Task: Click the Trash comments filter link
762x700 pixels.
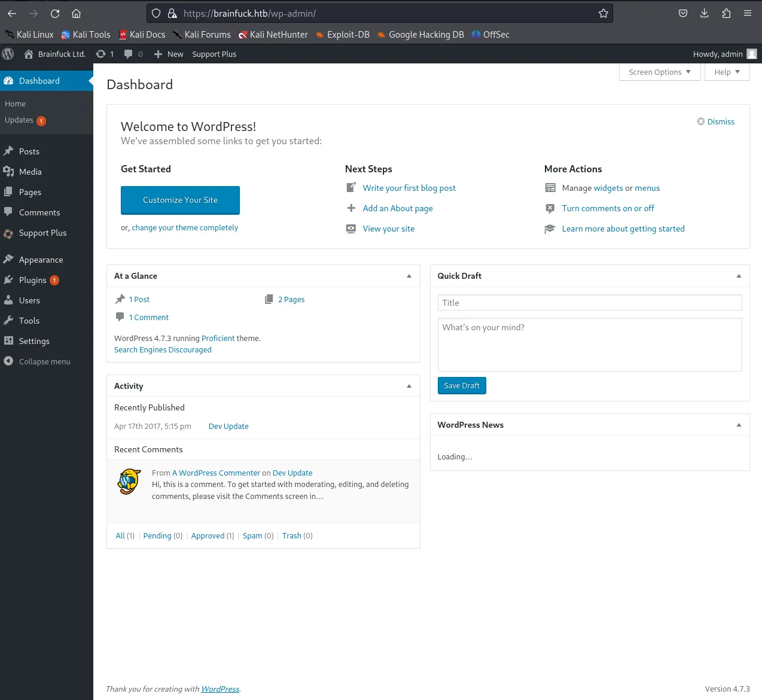Action: pos(291,535)
